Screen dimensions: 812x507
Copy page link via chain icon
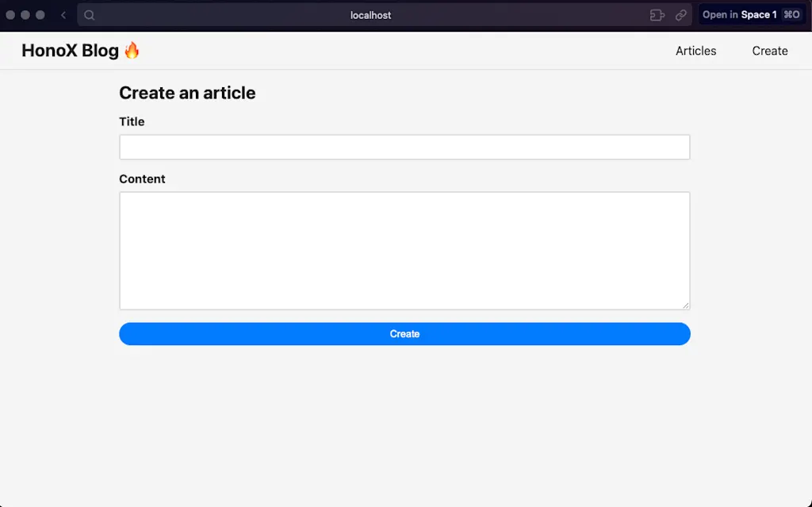(681, 15)
